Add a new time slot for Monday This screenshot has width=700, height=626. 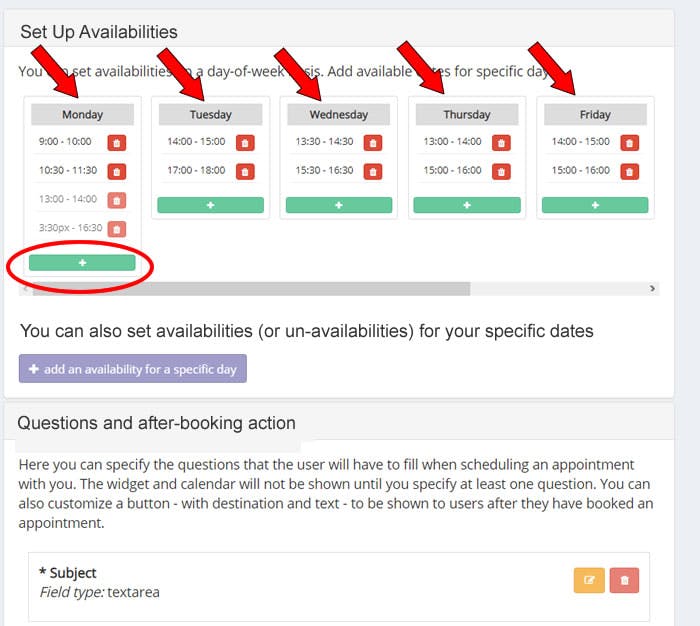point(82,262)
